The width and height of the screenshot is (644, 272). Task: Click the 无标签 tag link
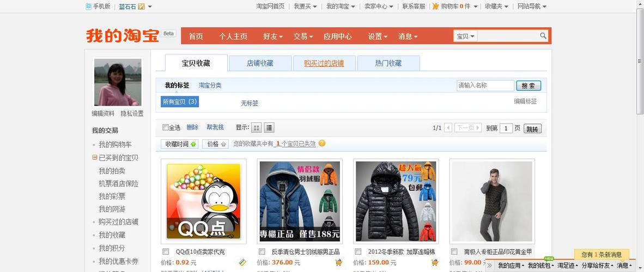coord(250,103)
